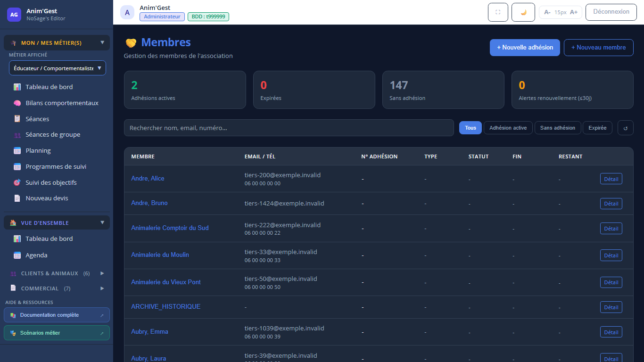The image size is (644, 362).
Task: Open the Programmes de suivi icon
Action: coord(17,166)
